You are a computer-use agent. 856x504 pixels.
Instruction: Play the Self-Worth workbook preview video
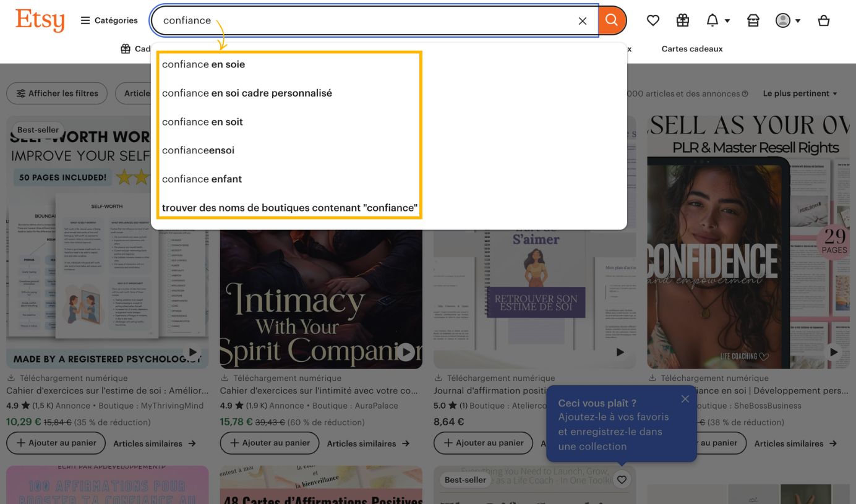pos(192,351)
